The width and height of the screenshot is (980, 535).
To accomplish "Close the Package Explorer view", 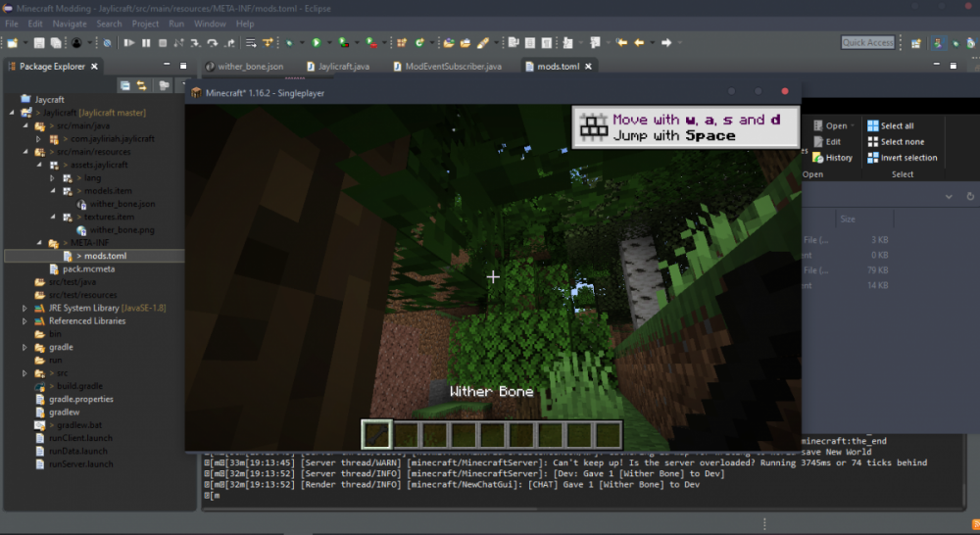I will pos(94,67).
